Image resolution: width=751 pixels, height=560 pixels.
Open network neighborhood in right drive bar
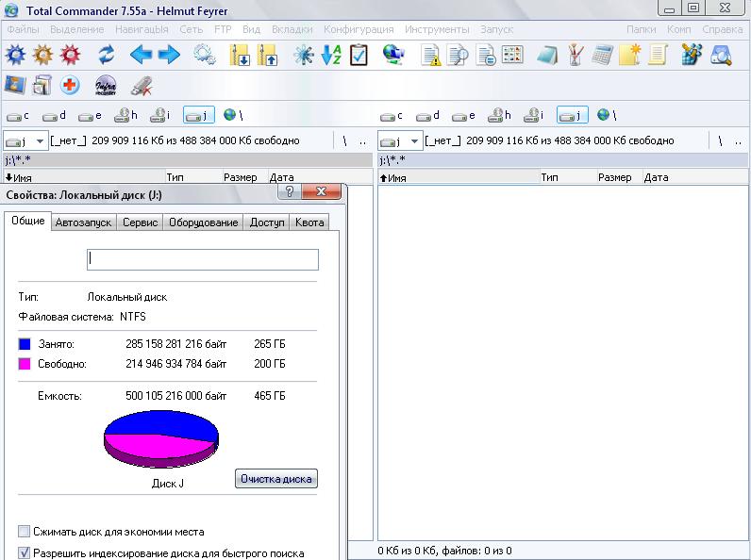[x=607, y=115]
